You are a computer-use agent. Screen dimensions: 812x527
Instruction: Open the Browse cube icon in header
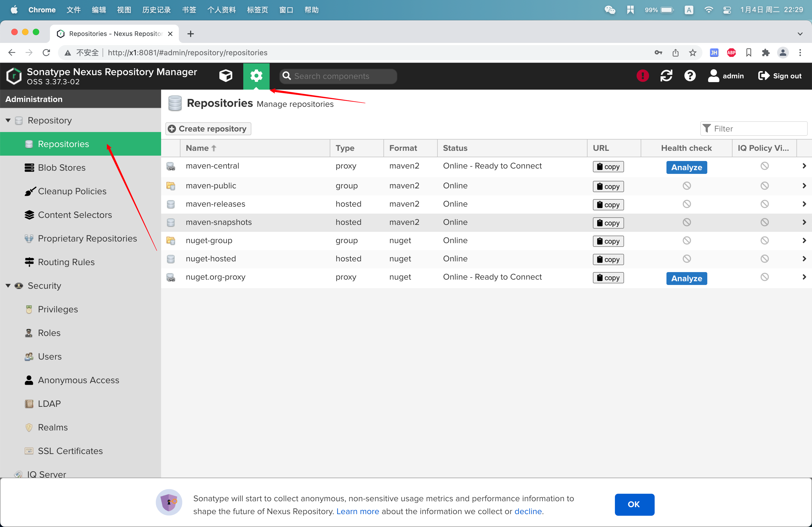[226, 76]
